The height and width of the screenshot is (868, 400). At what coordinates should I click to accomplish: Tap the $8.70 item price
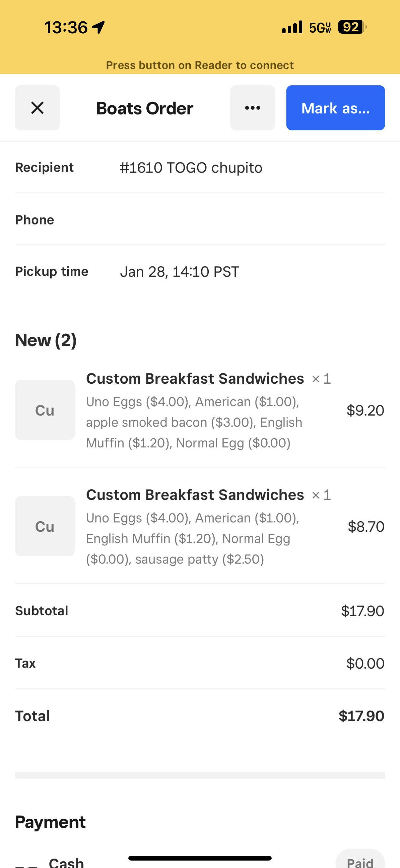pos(366,527)
